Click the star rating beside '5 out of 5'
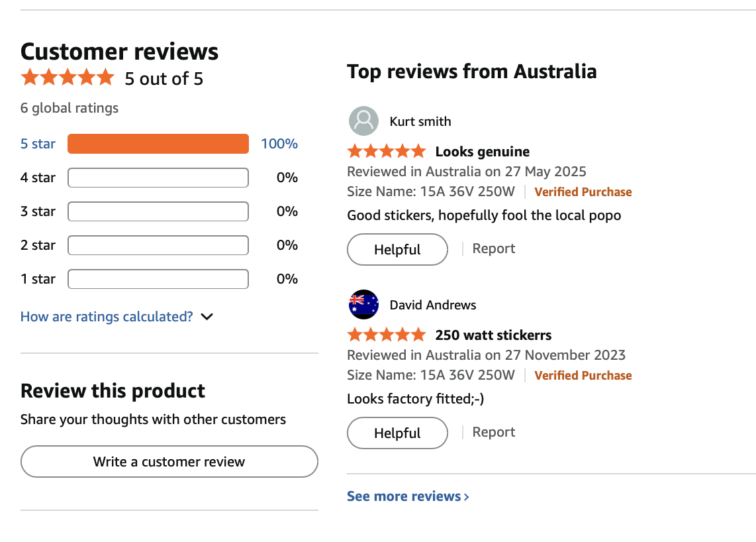Image resolution: width=756 pixels, height=542 pixels. click(67, 77)
